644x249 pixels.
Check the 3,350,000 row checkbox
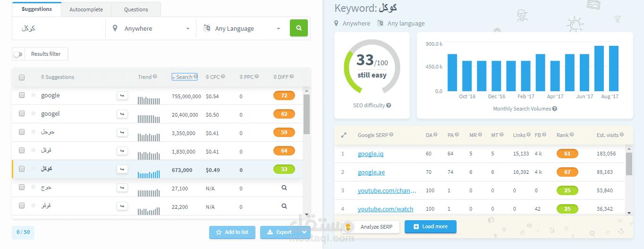[x=22, y=132]
